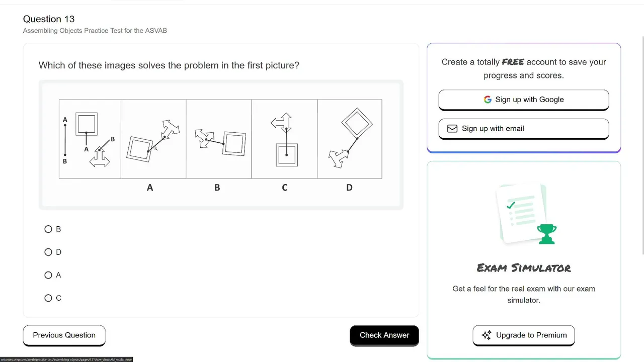The width and height of the screenshot is (644, 362).
Task: Click the Check Answer button
Action: pyautogui.click(x=384, y=335)
